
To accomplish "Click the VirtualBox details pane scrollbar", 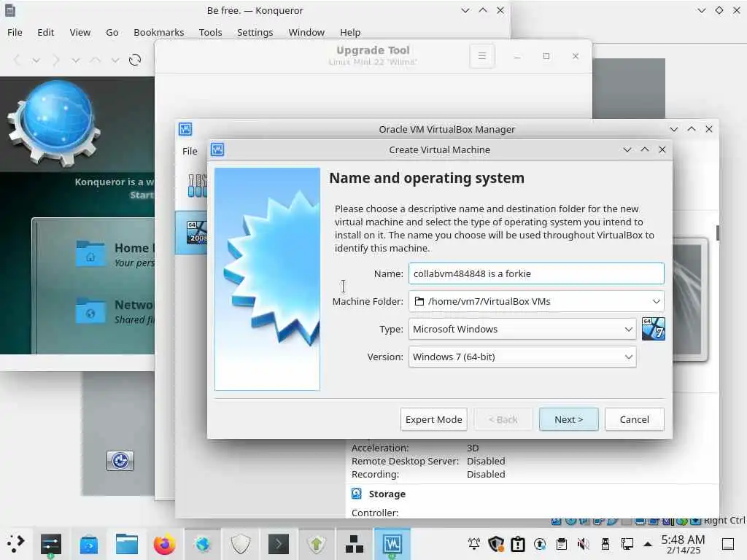I will (718, 233).
